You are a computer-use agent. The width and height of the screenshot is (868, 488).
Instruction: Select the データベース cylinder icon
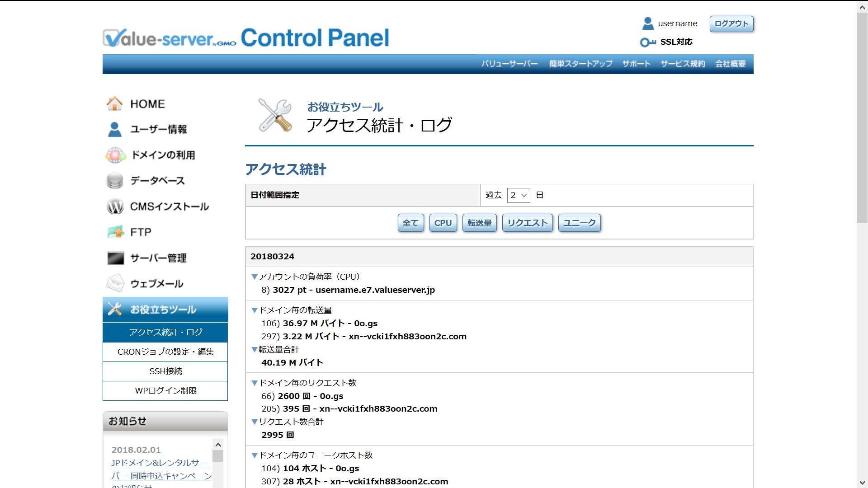tap(115, 181)
